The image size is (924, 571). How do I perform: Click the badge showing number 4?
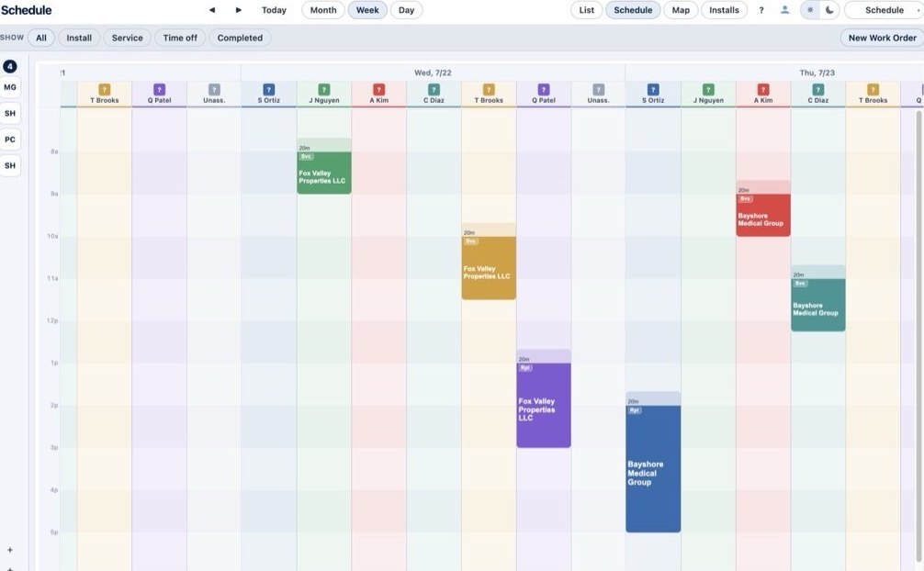[10, 67]
